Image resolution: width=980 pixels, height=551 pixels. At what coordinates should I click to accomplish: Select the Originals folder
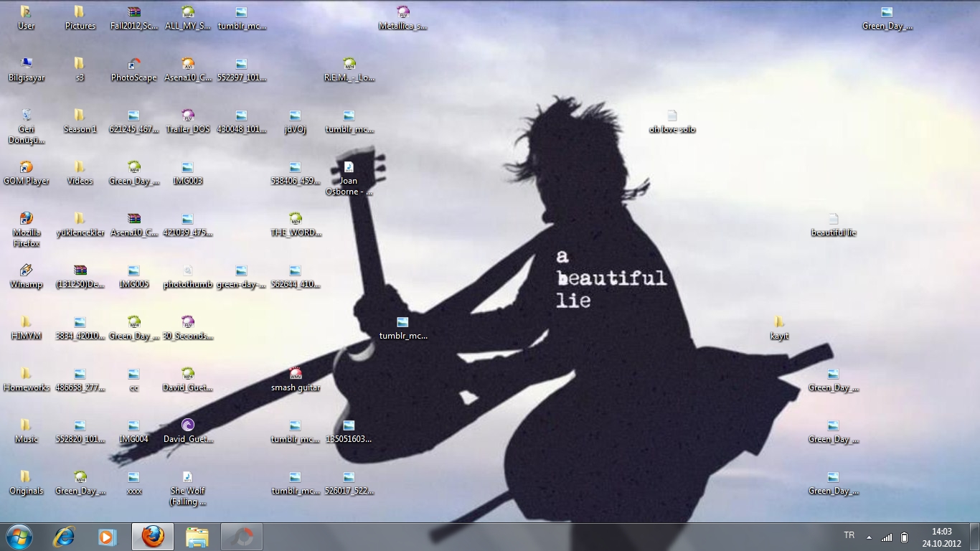(x=26, y=483)
